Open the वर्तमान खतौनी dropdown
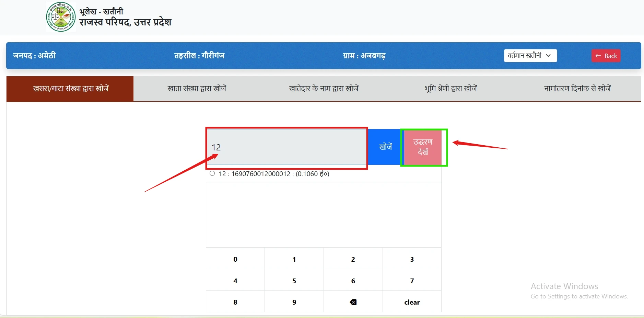The height and width of the screenshot is (318, 644). [530, 56]
